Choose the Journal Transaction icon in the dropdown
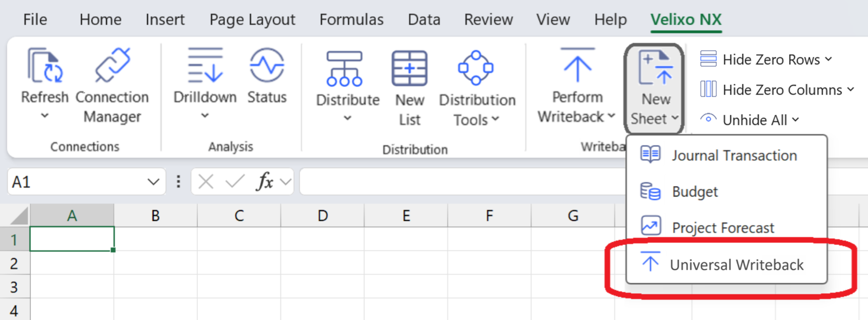This screenshot has width=868, height=320. point(650,155)
